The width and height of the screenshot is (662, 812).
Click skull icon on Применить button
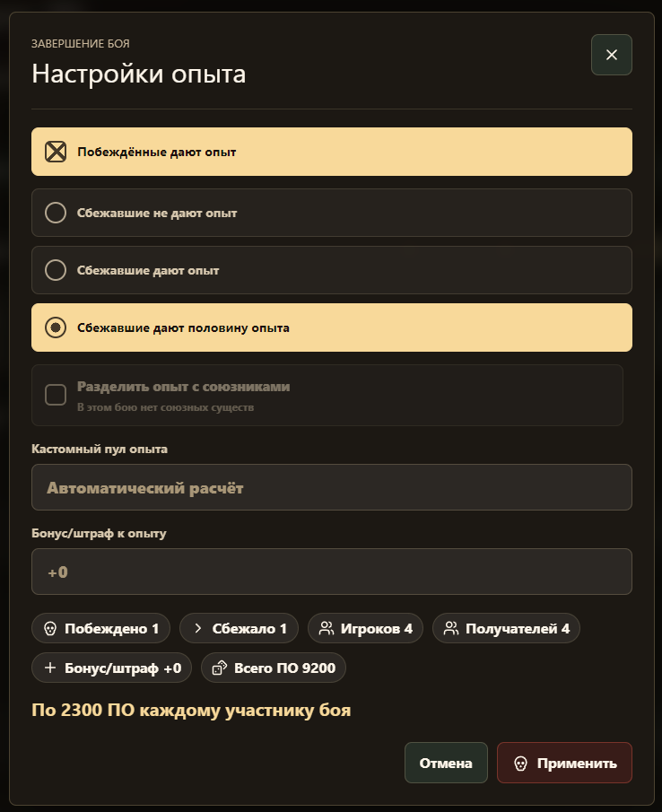point(520,764)
